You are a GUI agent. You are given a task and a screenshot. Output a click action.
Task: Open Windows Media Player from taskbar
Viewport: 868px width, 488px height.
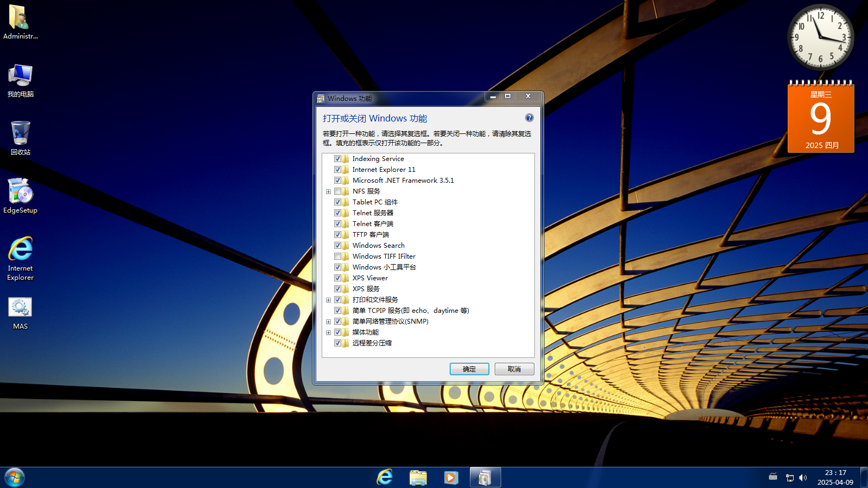451,477
